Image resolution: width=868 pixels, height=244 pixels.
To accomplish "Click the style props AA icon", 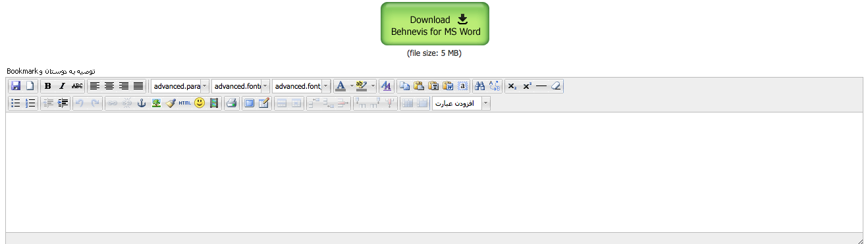I will [x=387, y=86].
